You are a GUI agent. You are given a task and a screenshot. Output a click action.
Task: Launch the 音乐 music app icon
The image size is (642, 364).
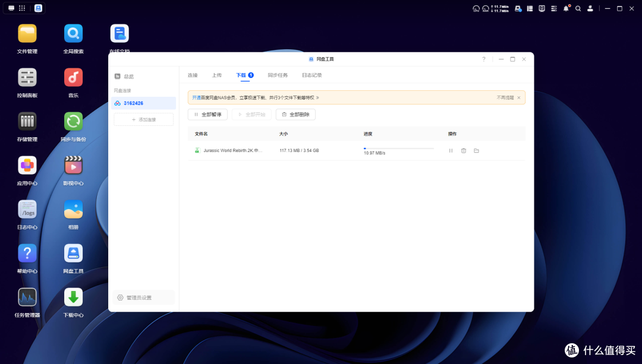73,77
